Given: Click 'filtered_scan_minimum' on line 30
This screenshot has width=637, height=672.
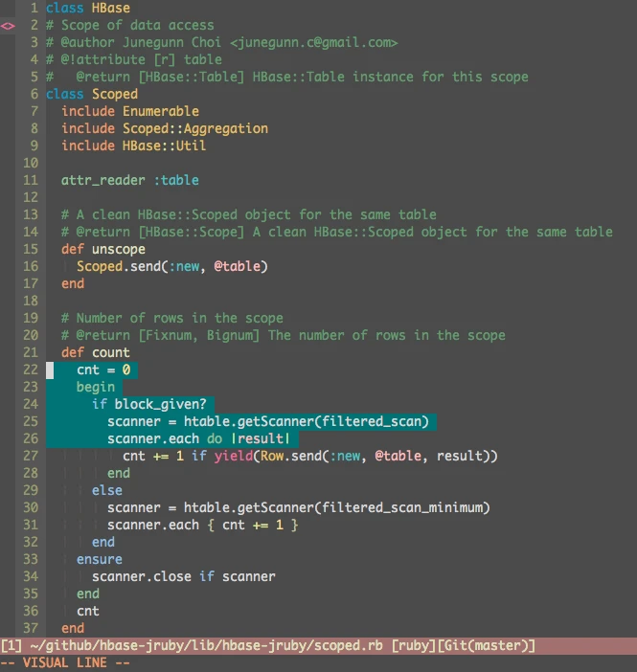Looking at the screenshot, I should coord(402,508).
